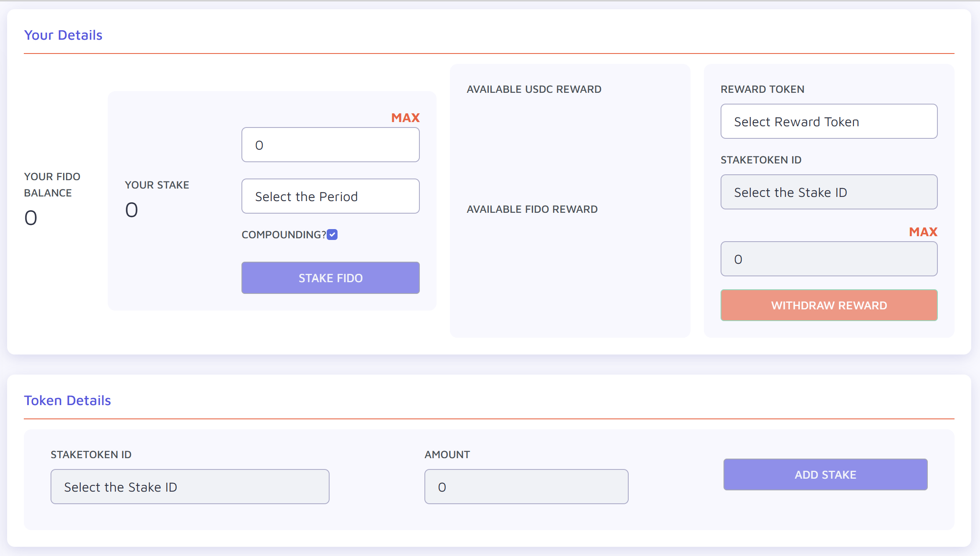Open the Select the Period dropdown
This screenshot has width=980, height=556.
tap(330, 196)
